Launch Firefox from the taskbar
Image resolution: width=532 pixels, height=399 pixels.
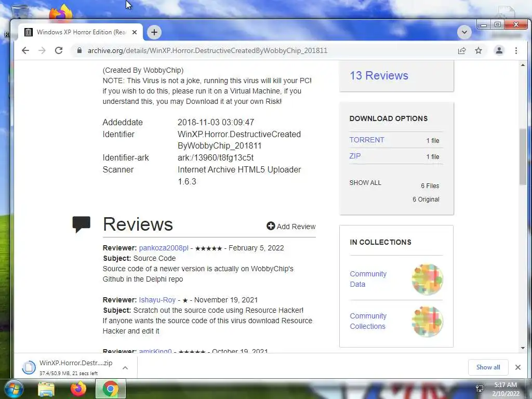pos(78,389)
